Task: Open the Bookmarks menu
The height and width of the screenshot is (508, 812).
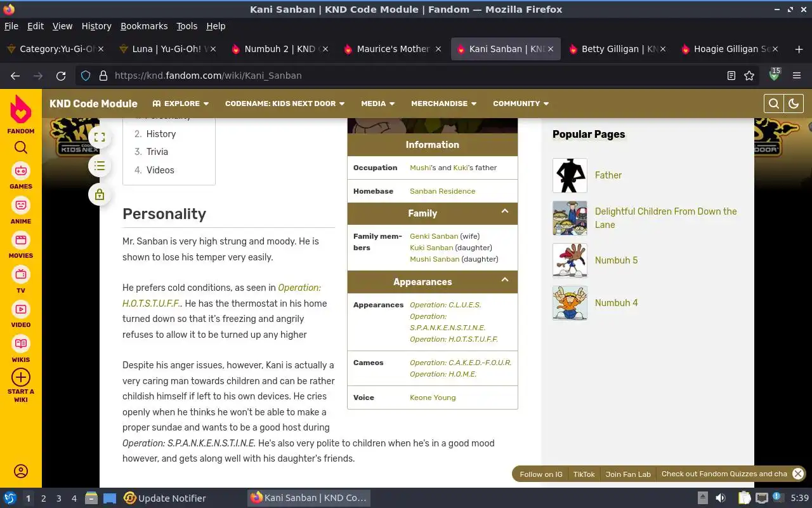Action: tap(144, 26)
